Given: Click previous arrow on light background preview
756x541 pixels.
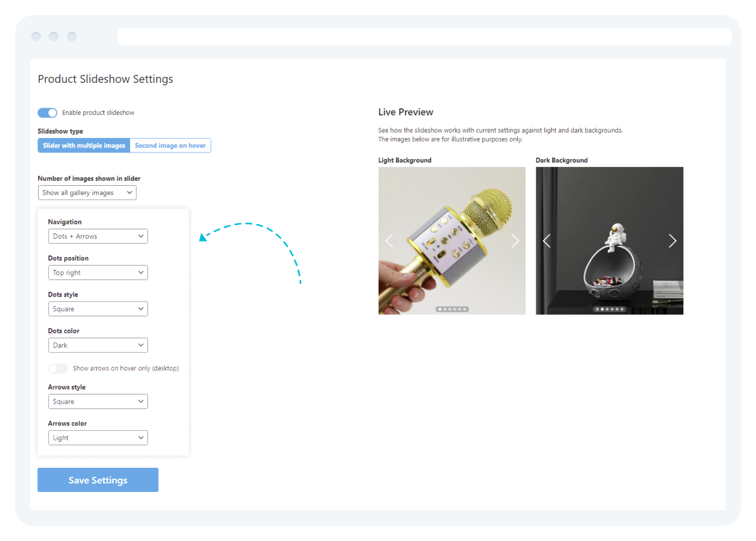Looking at the screenshot, I should click(x=389, y=241).
